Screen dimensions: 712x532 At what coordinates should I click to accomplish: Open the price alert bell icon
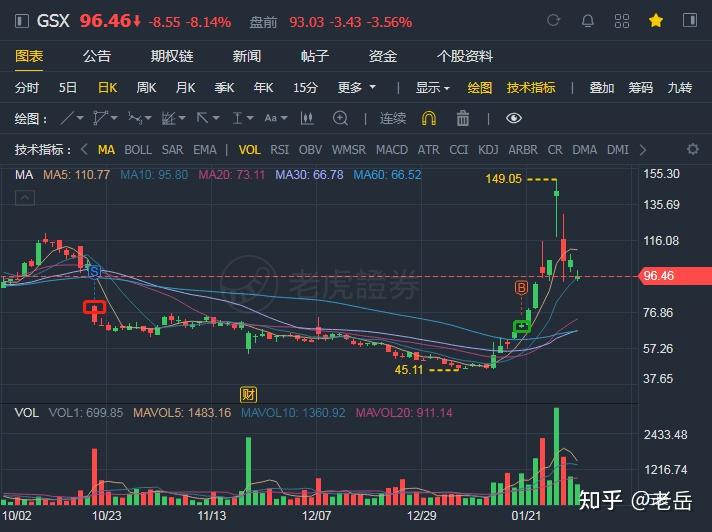coord(588,21)
